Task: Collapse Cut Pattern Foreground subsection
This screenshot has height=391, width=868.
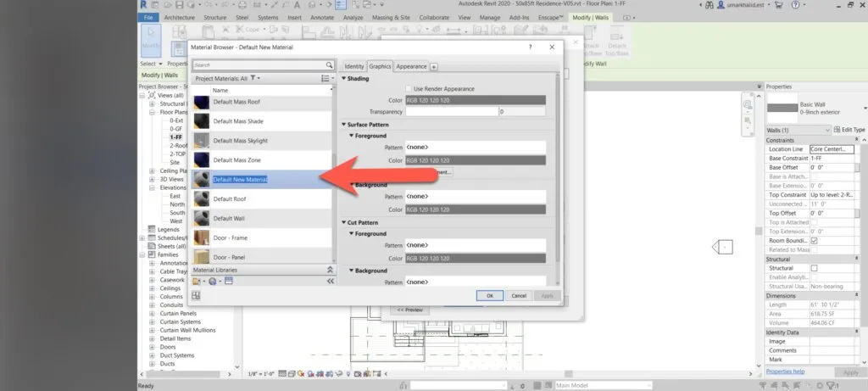Action: pos(352,234)
